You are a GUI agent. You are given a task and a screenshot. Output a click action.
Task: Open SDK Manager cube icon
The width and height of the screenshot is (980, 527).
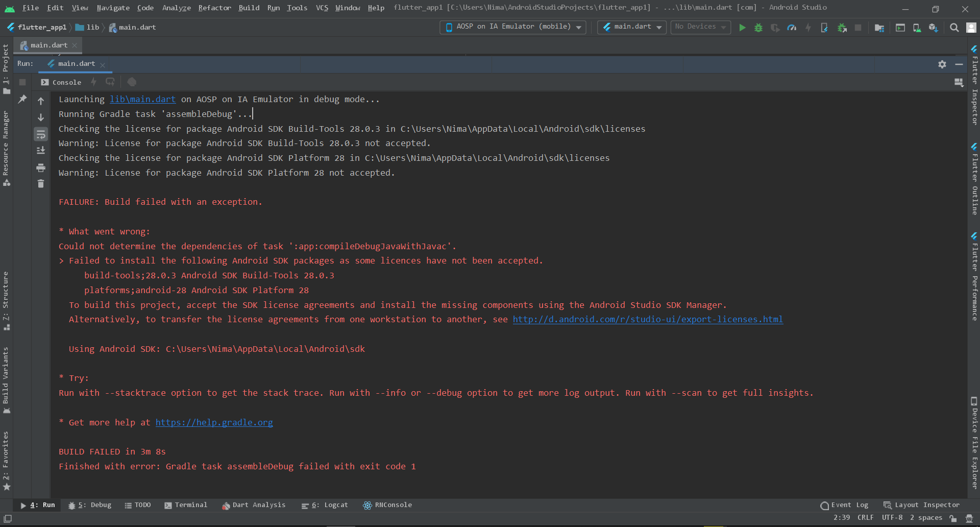pyautogui.click(x=933, y=28)
